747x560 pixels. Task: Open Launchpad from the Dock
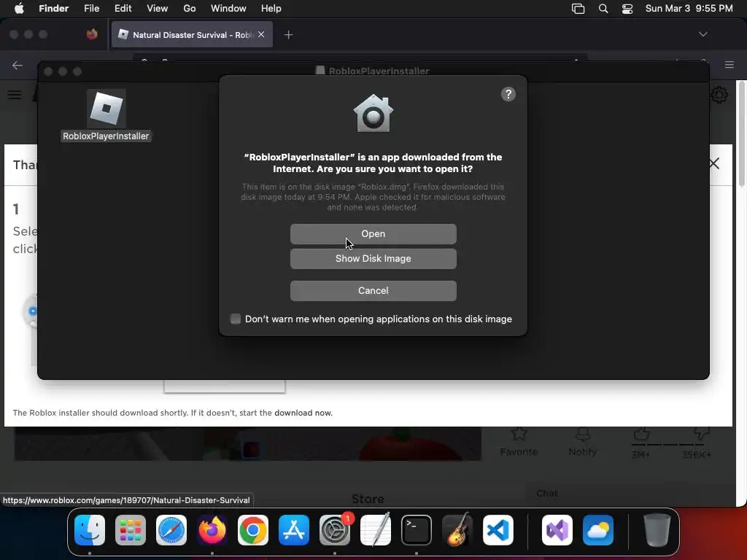(131, 530)
